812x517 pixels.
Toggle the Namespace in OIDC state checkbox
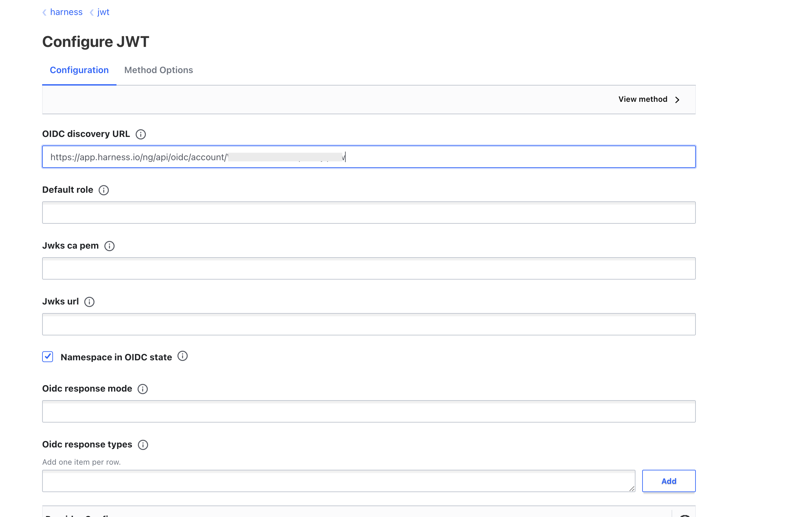pos(47,357)
